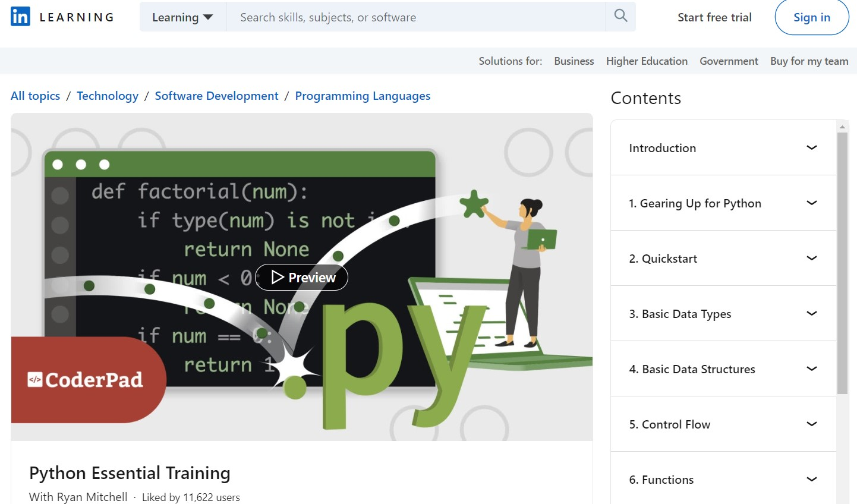Image resolution: width=857 pixels, height=504 pixels.
Task: Open the Business solutions link
Action: [574, 61]
